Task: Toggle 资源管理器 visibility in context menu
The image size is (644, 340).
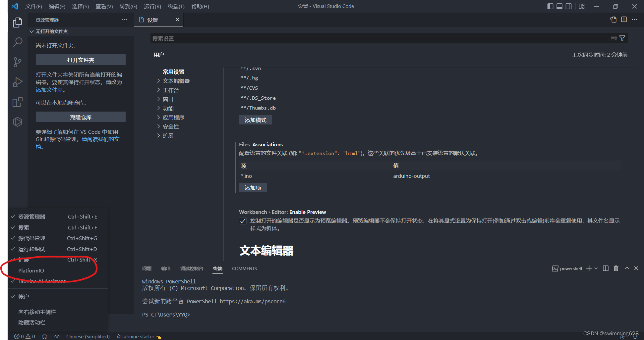Action: 58,217
